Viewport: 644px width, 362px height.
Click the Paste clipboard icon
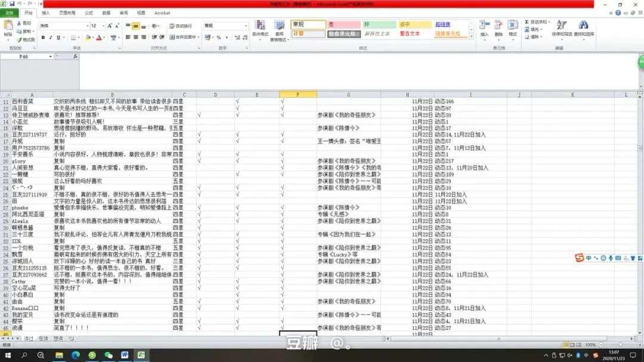pos(8,26)
